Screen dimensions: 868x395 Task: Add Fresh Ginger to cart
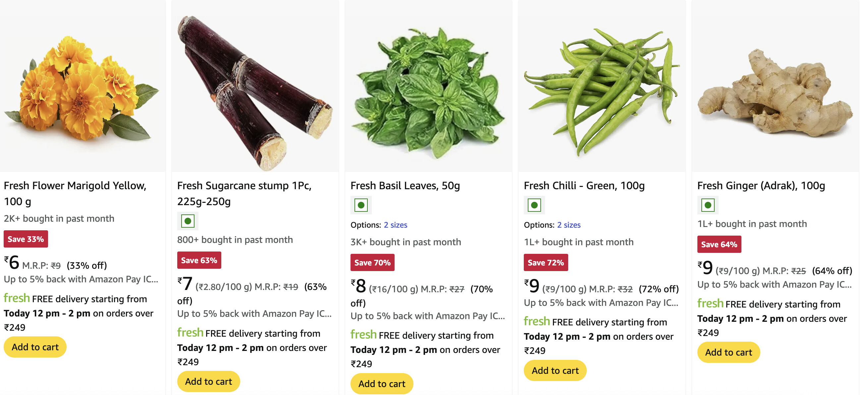pyautogui.click(x=729, y=352)
